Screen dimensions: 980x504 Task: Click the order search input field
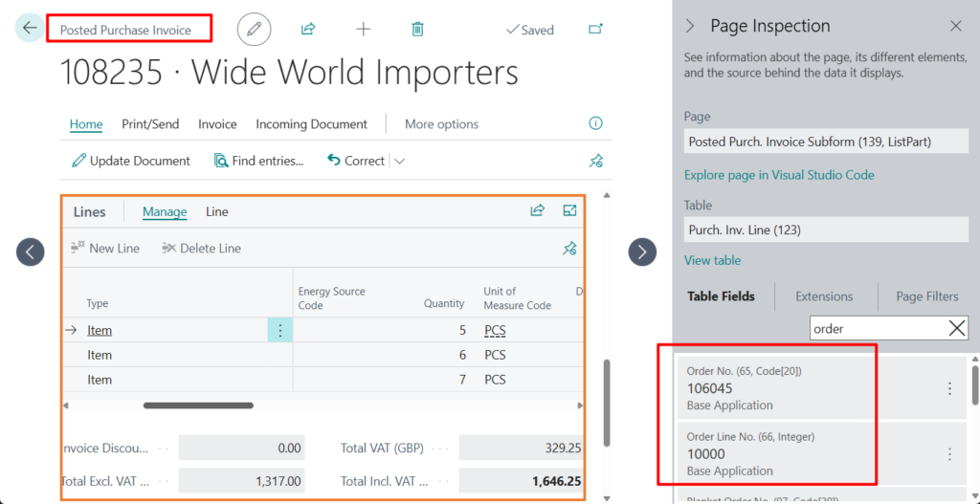tap(876, 329)
